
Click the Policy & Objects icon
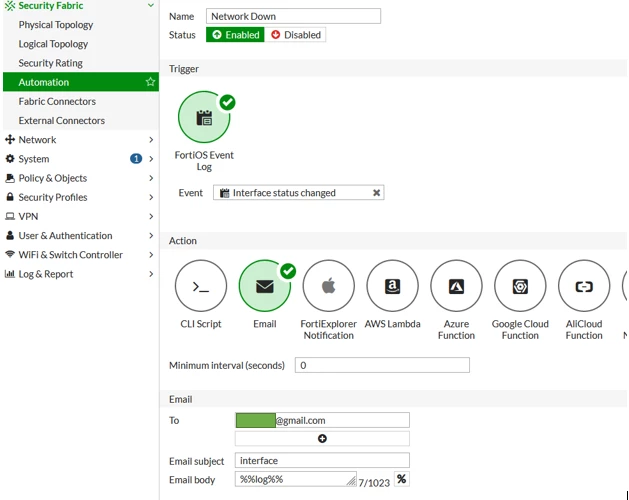click(10, 178)
